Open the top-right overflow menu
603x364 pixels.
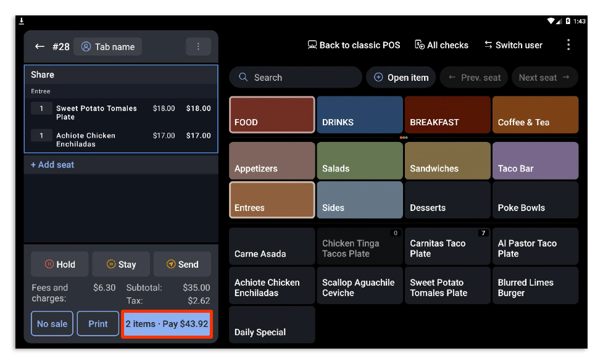(568, 44)
